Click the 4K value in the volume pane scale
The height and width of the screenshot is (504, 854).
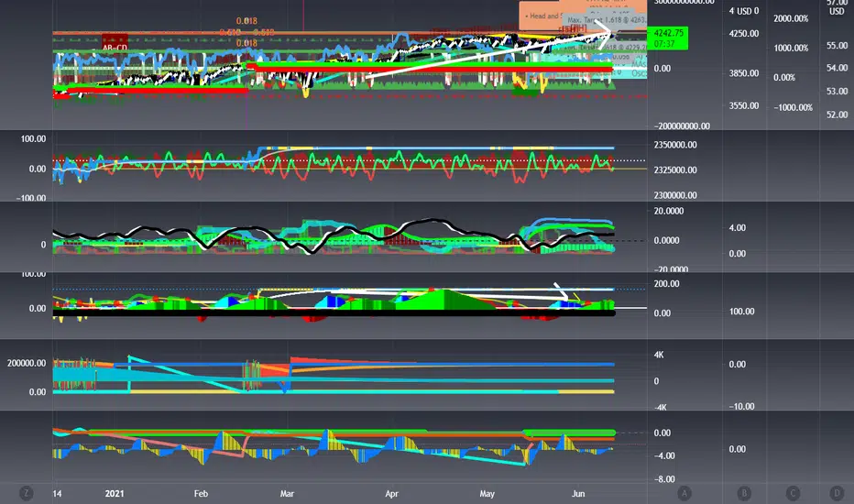click(659, 355)
